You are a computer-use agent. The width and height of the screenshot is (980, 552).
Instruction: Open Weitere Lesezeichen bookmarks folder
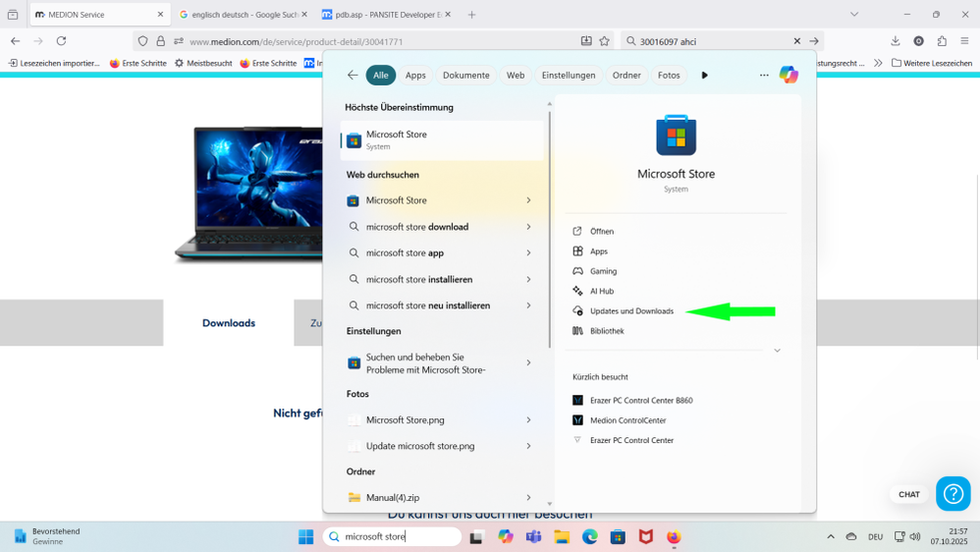tap(932, 63)
